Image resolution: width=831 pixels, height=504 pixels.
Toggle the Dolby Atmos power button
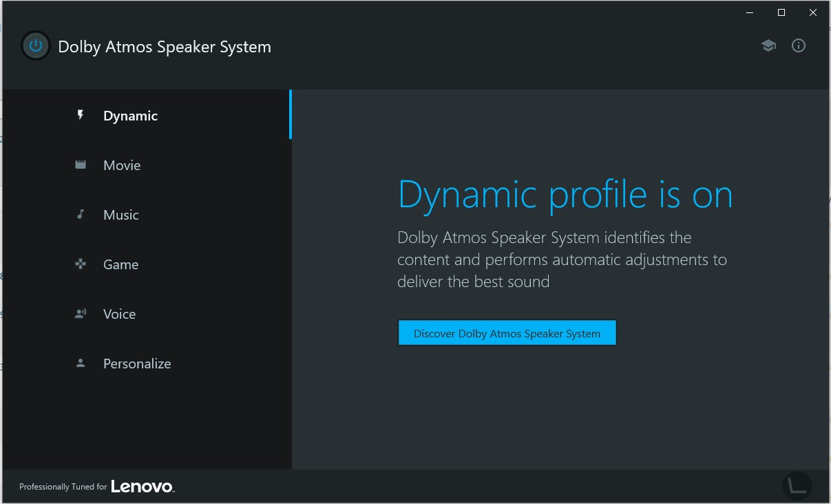click(x=36, y=46)
